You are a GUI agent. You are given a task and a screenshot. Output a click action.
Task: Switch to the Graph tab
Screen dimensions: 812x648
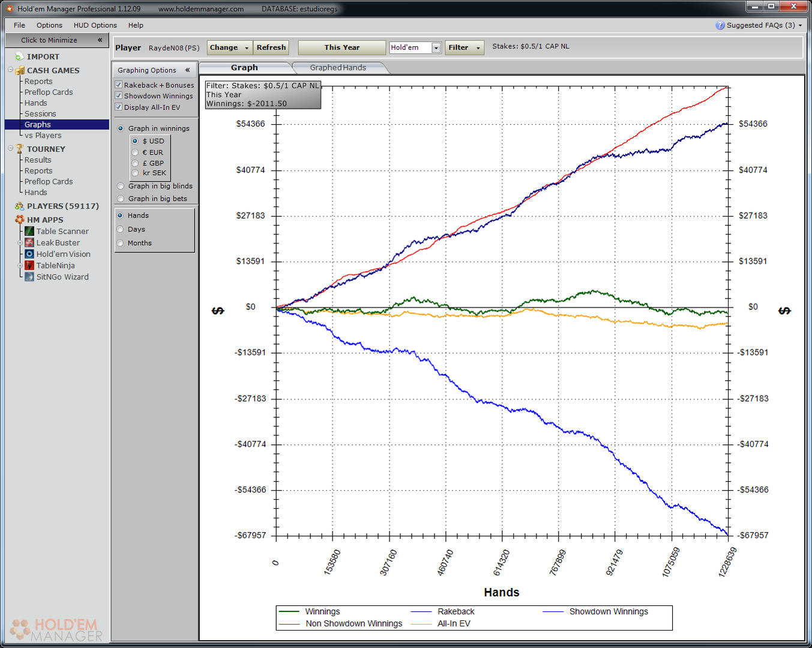(244, 67)
